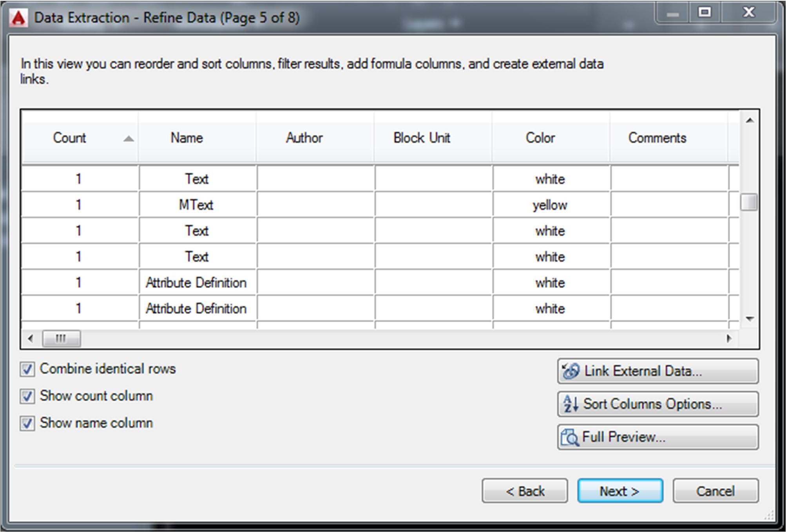The height and width of the screenshot is (532, 786).
Task: Click the A-Z sort icon
Action: [570, 404]
